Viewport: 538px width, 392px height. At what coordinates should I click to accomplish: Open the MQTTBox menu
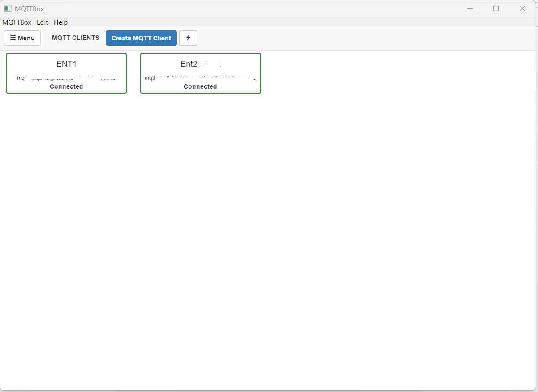[x=17, y=22]
